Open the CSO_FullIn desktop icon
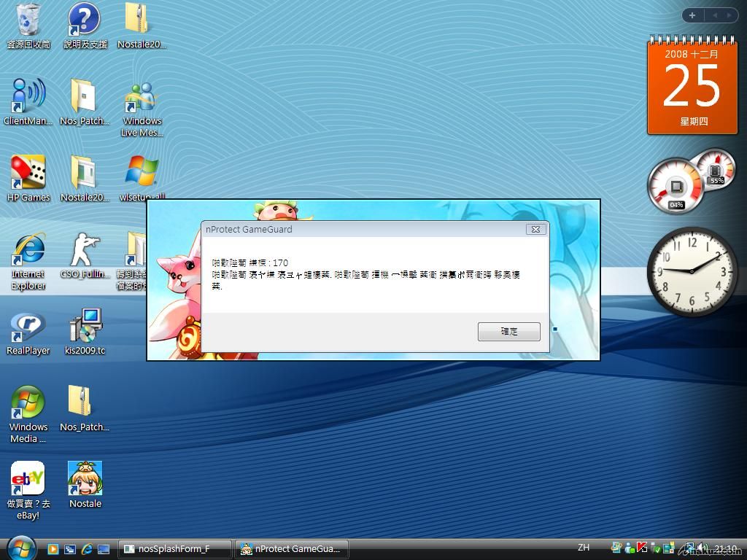This screenshot has height=560, width=747. coord(85,256)
